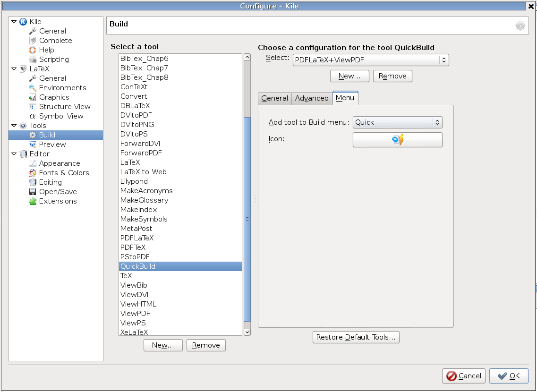Click the alpha Symbol View icon
Viewport: 537px width, 392px height.
[x=33, y=116]
